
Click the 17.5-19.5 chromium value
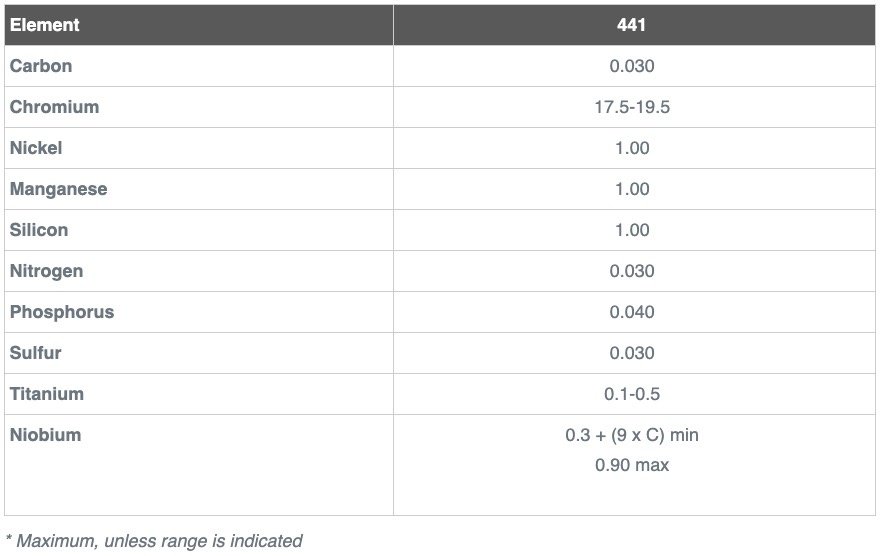pos(632,107)
